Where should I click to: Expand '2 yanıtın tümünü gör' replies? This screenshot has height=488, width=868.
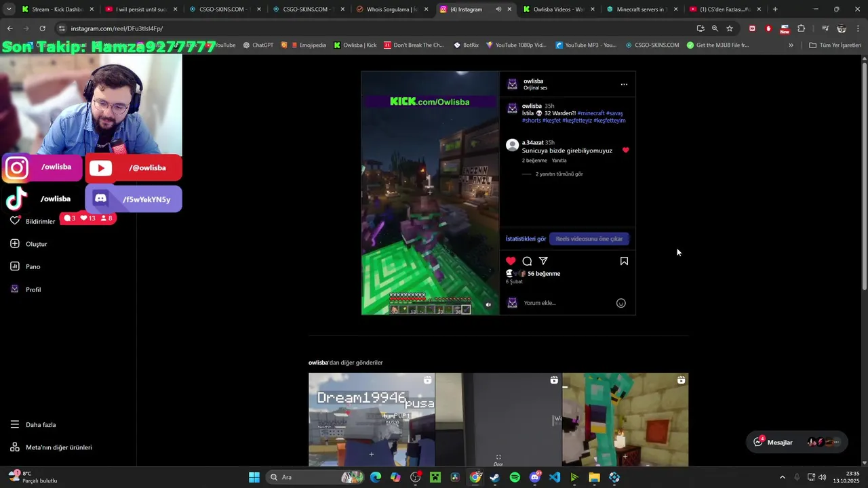[x=559, y=174]
